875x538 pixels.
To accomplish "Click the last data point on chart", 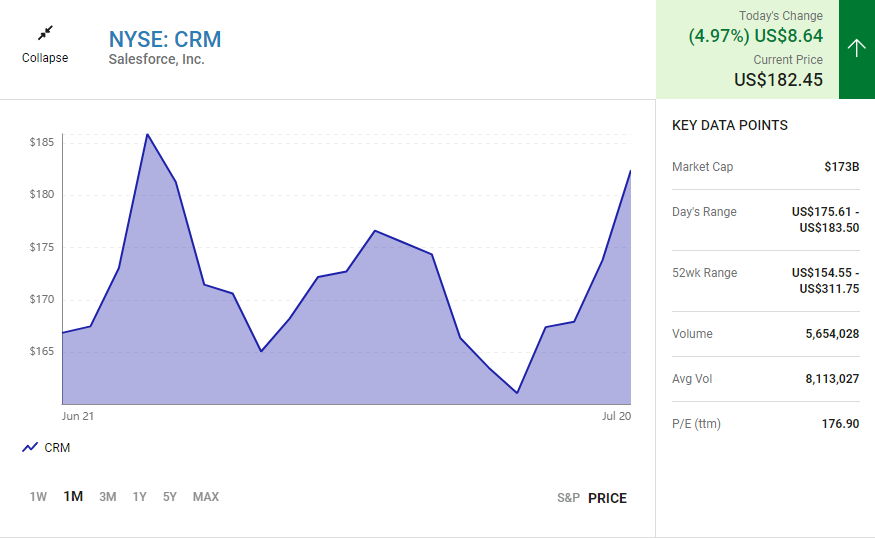I will 631,171.
